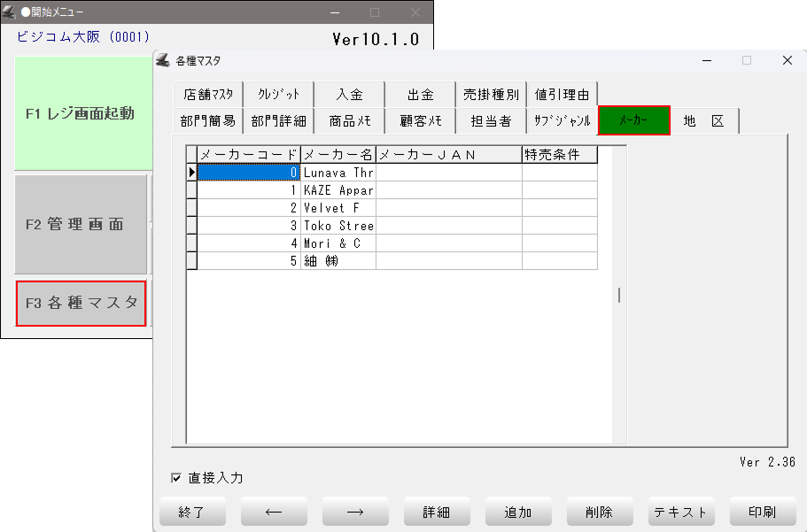Click the メーカーJAN column header
This screenshot has height=532, width=807.
tap(448, 155)
